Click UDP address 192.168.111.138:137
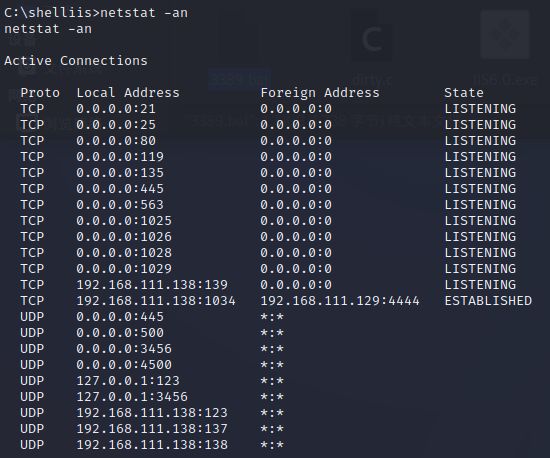The height and width of the screenshot is (458, 550). 152,429
